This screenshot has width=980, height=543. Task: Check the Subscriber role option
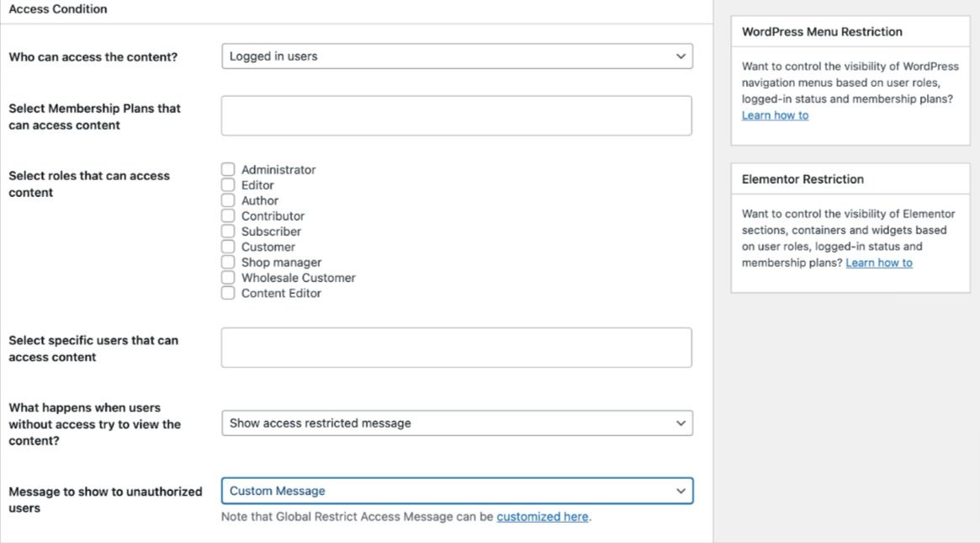(x=228, y=232)
